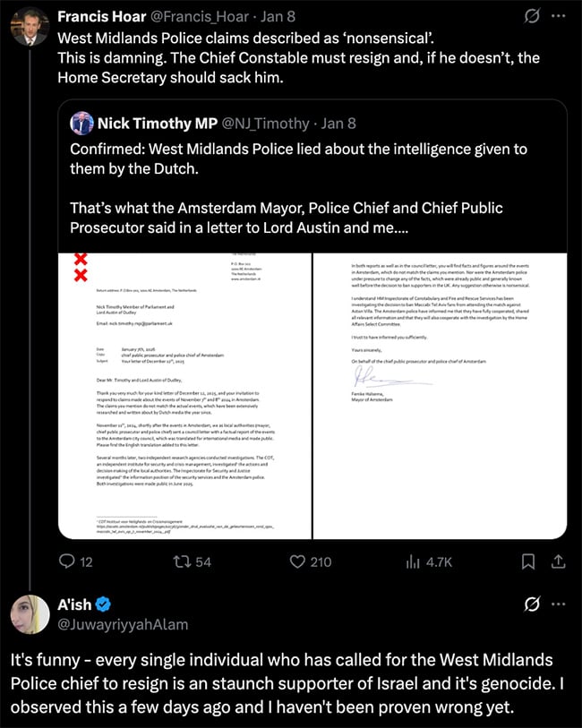Open Nick Timothy MP's quoted profile
582x728 pixels.
(158, 123)
